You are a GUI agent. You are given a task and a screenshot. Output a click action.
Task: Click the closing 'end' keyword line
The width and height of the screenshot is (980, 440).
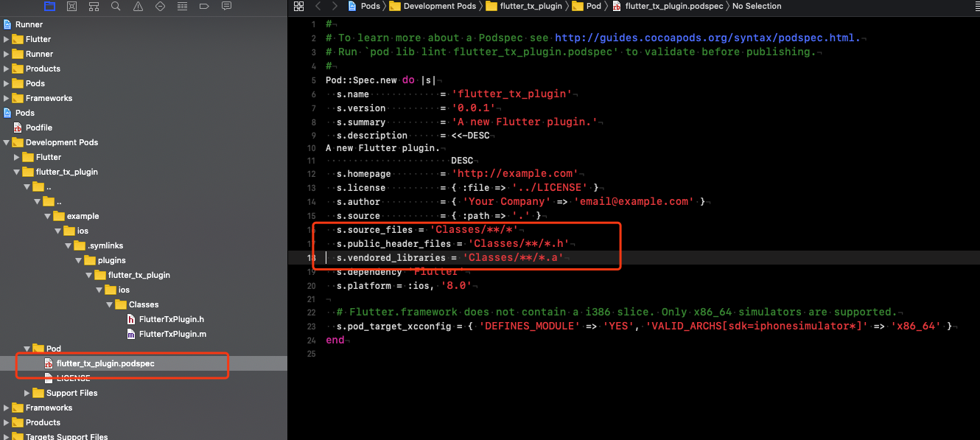pyautogui.click(x=335, y=340)
